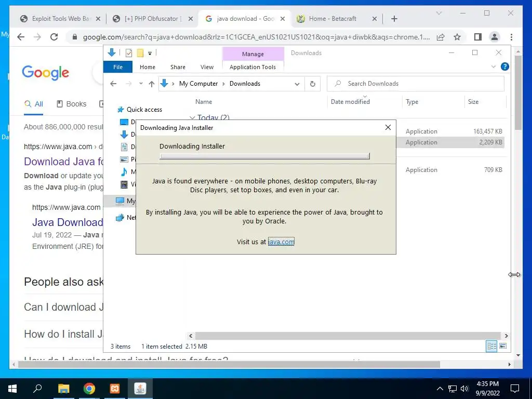Screen dimensions: 532x399
Task: Open File Explorer from taskbar
Action: pos(63,389)
